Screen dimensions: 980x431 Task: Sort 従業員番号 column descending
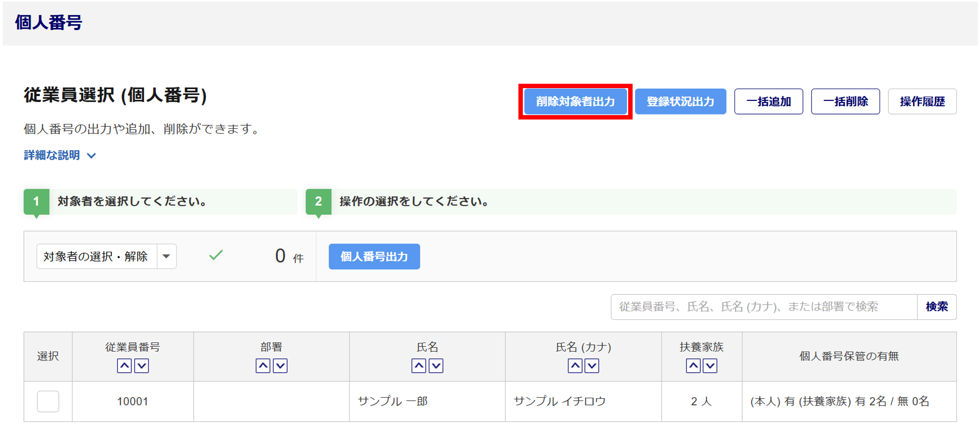(142, 366)
